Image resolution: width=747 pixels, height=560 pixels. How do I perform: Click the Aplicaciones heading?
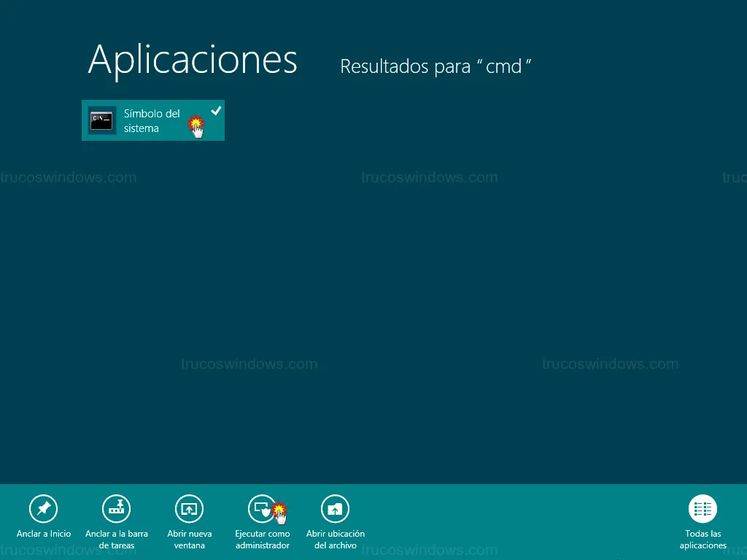tap(193, 60)
